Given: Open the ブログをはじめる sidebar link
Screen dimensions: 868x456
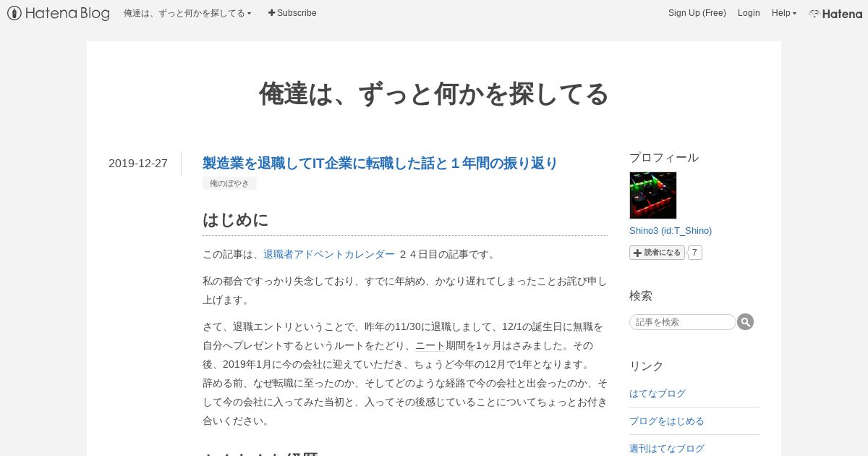Looking at the screenshot, I should [667, 421].
